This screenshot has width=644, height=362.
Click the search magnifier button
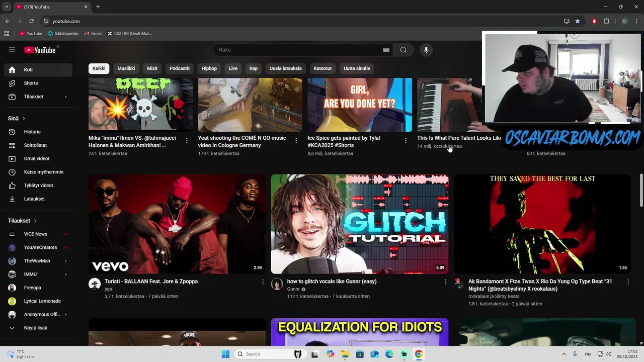[403, 50]
